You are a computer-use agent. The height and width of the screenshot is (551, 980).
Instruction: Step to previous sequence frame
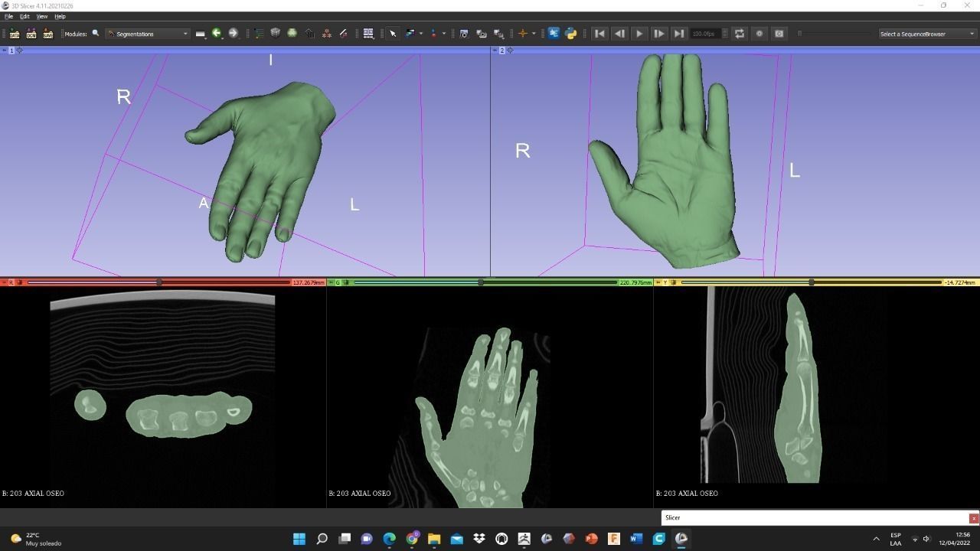pyautogui.click(x=619, y=34)
